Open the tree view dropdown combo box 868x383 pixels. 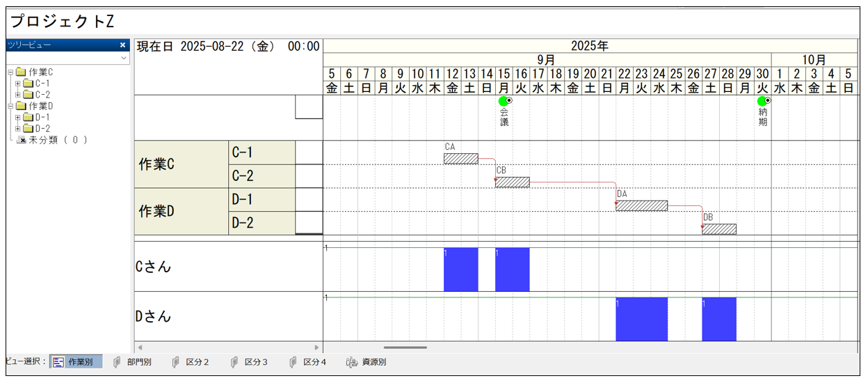(x=124, y=58)
